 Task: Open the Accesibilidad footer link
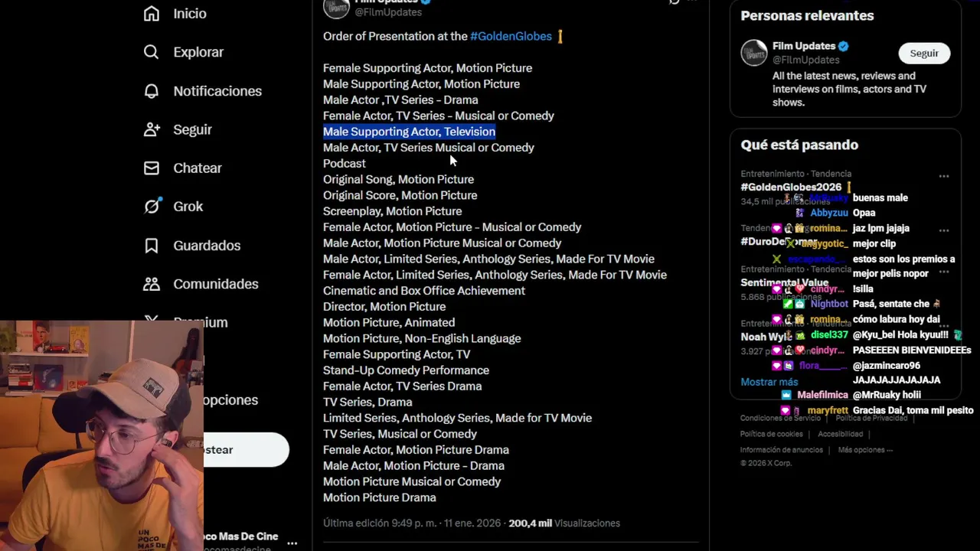click(x=840, y=434)
